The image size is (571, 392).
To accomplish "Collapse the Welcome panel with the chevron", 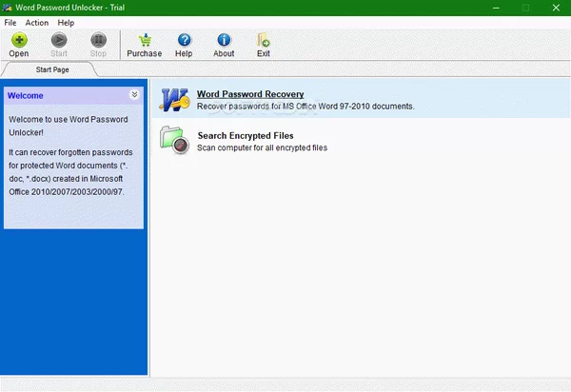I will pos(134,94).
